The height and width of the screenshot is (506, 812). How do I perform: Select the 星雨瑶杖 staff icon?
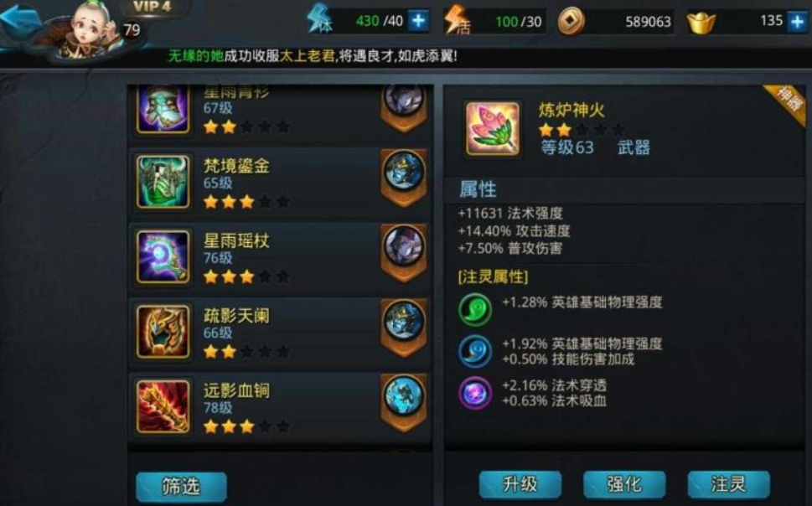[x=163, y=256]
